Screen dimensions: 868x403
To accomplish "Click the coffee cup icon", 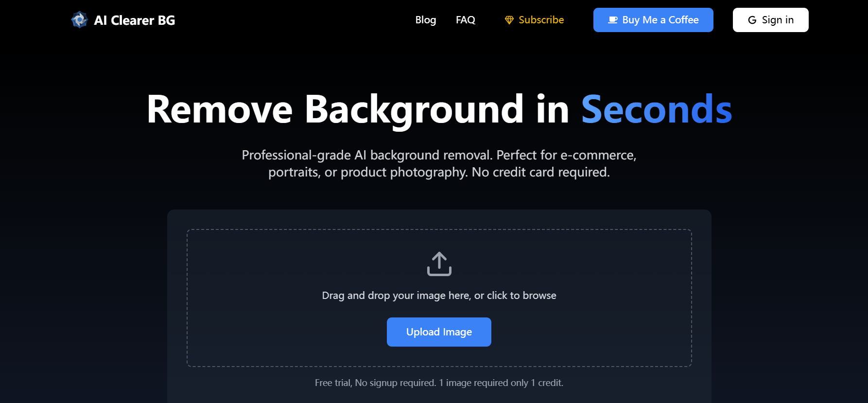I will [613, 20].
